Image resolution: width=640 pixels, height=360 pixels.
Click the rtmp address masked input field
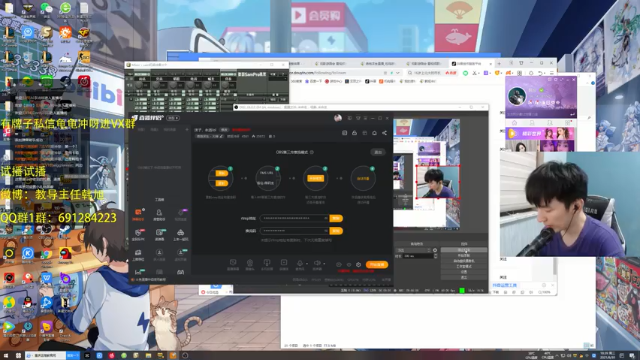coord(294,218)
